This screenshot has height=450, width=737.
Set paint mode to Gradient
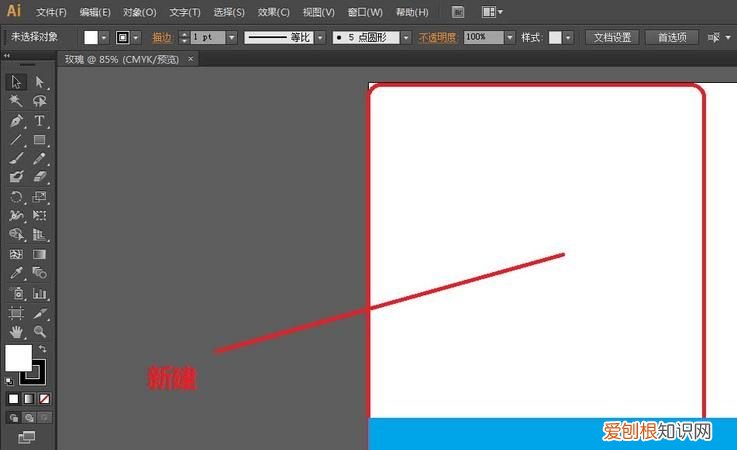click(x=29, y=399)
